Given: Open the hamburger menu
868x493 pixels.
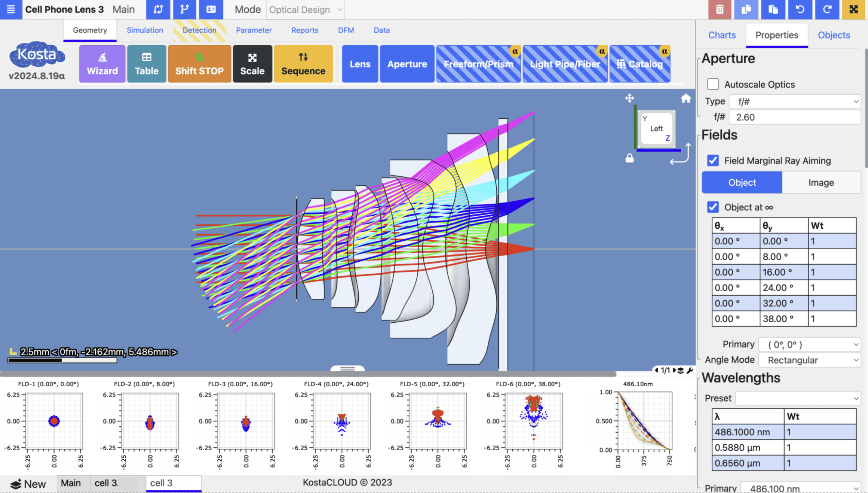Looking at the screenshot, I should coord(10,9).
